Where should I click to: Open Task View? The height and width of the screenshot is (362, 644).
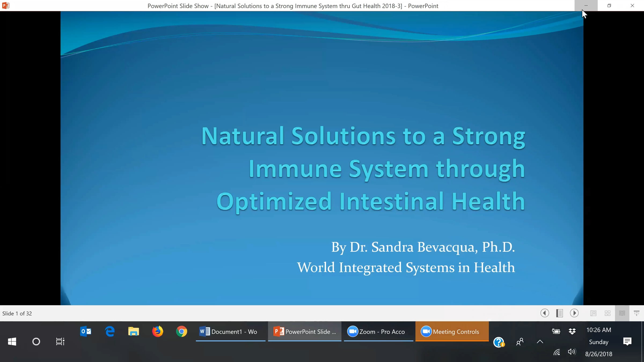[x=60, y=342]
